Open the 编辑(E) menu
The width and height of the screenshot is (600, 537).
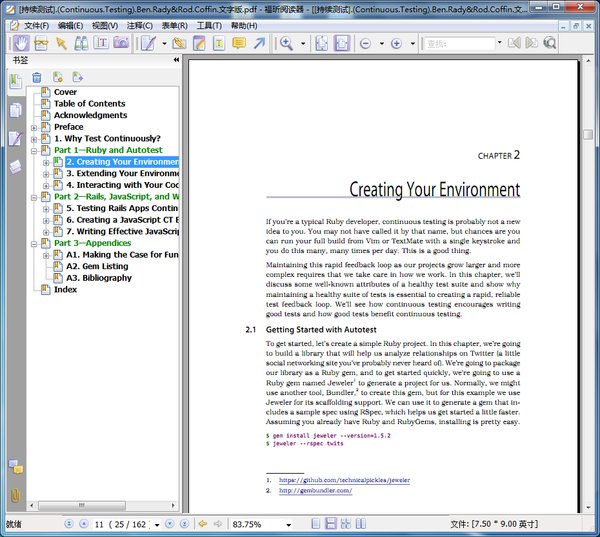tap(70, 26)
